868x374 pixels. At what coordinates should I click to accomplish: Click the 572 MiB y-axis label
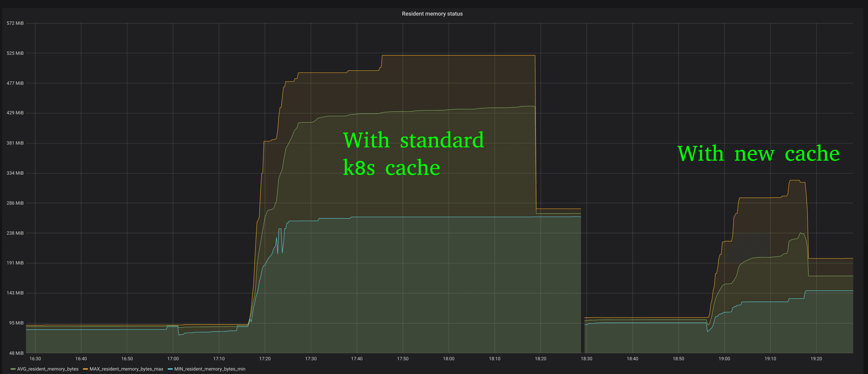click(15, 23)
